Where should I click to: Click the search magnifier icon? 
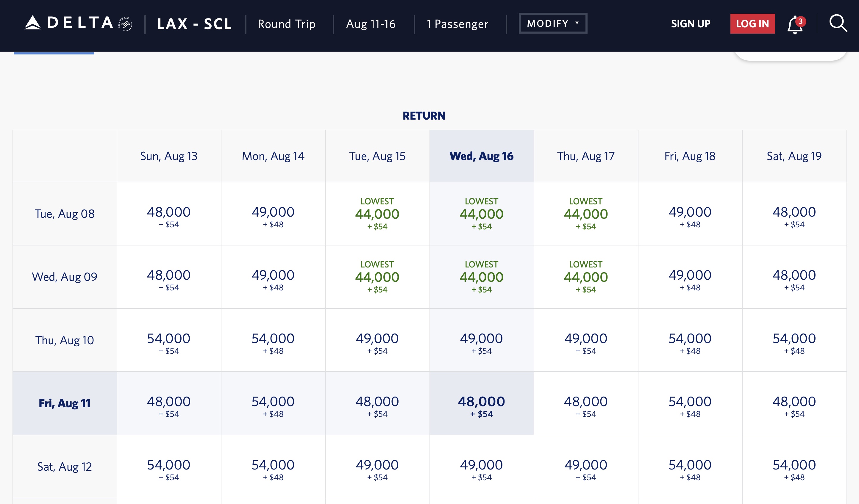click(x=838, y=23)
